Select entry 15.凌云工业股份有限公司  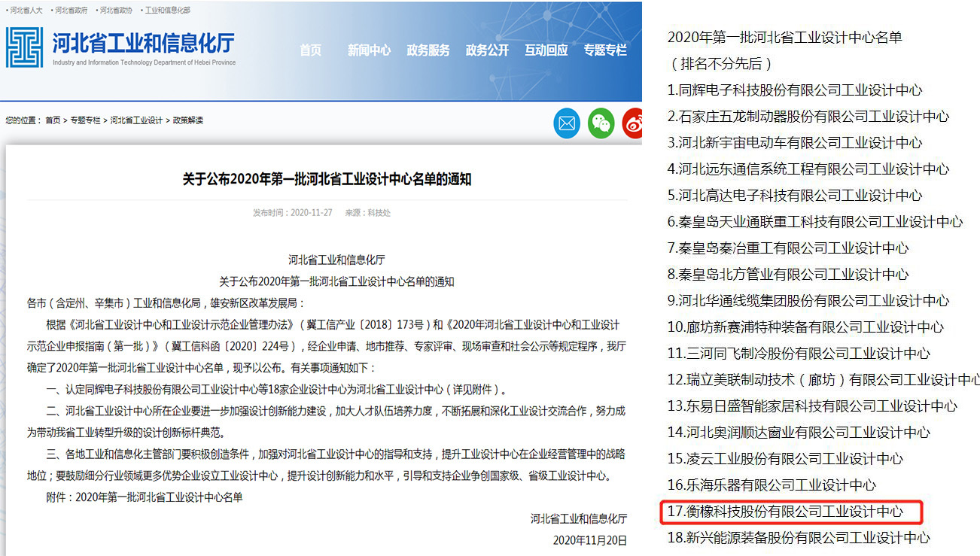[785, 458]
